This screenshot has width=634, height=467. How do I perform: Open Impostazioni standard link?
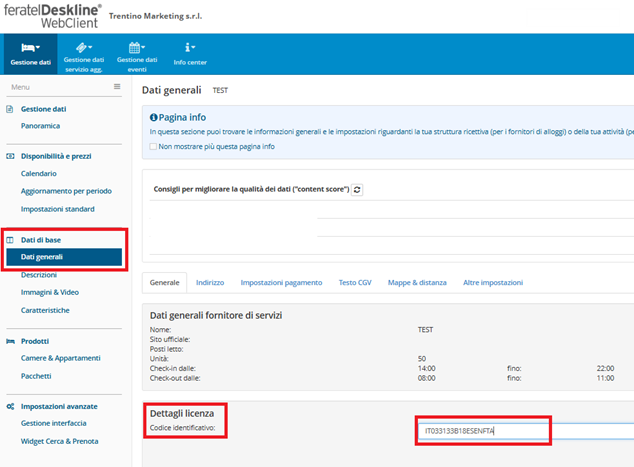tap(58, 209)
